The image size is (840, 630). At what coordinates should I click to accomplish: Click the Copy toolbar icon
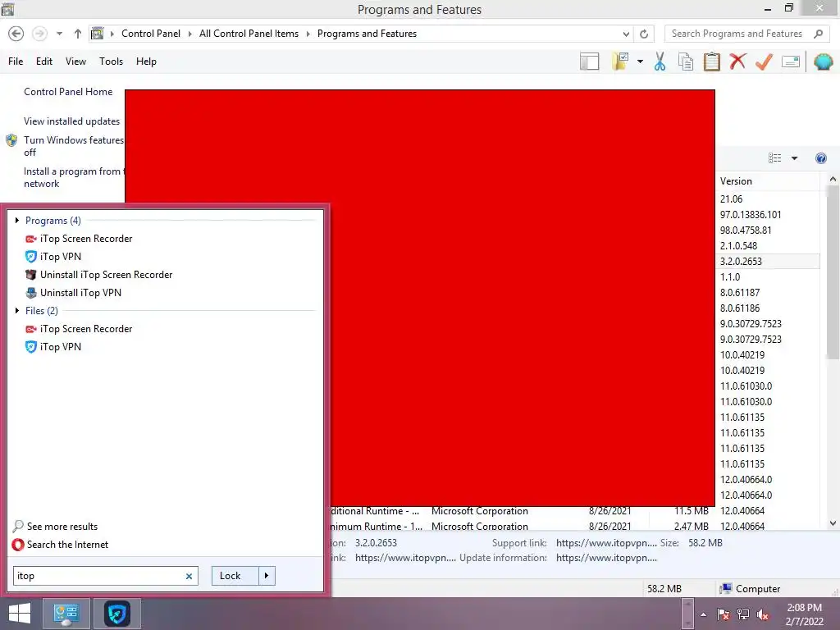click(x=686, y=62)
